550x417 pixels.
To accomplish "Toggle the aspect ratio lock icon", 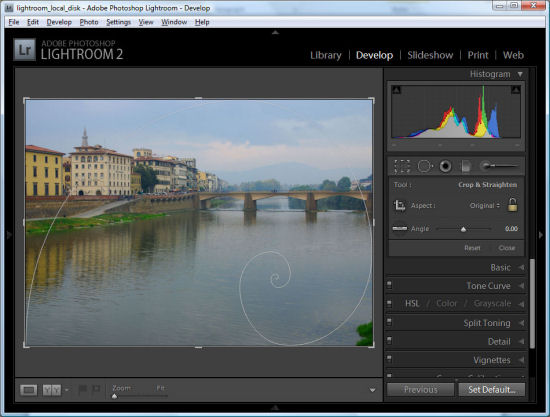I will click(512, 204).
